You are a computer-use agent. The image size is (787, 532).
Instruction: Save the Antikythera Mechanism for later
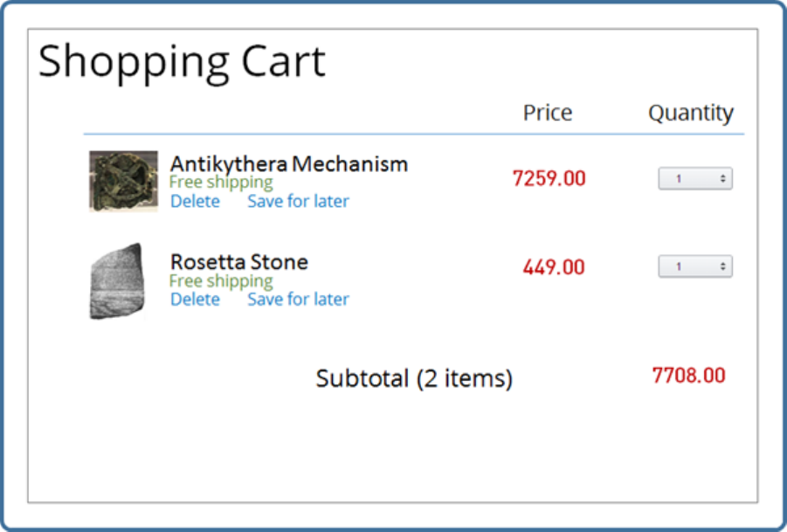pyautogui.click(x=298, y=202)
